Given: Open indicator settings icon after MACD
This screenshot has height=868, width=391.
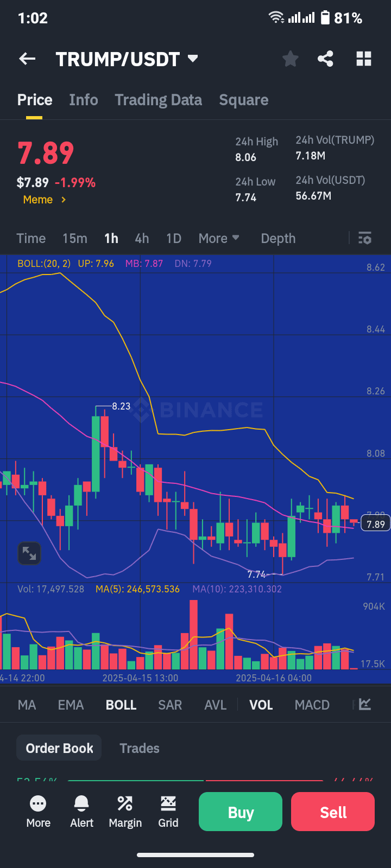Looking at the screenshot, I should click(365, 704).
